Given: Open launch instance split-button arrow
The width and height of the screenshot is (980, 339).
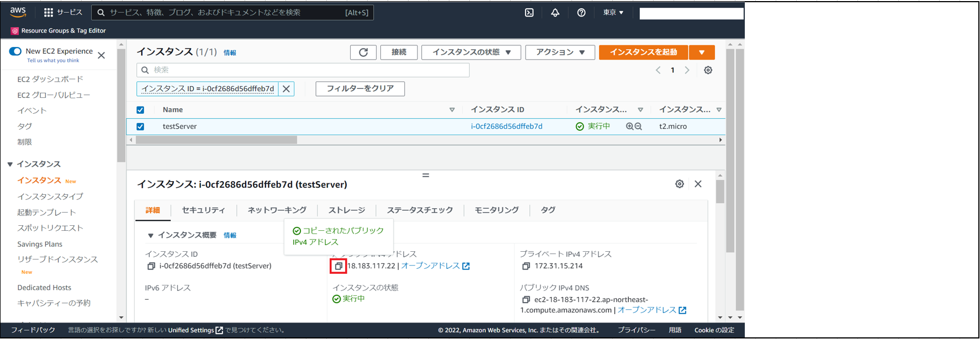Looking at the screenshot, I should [x=702, y=52].
